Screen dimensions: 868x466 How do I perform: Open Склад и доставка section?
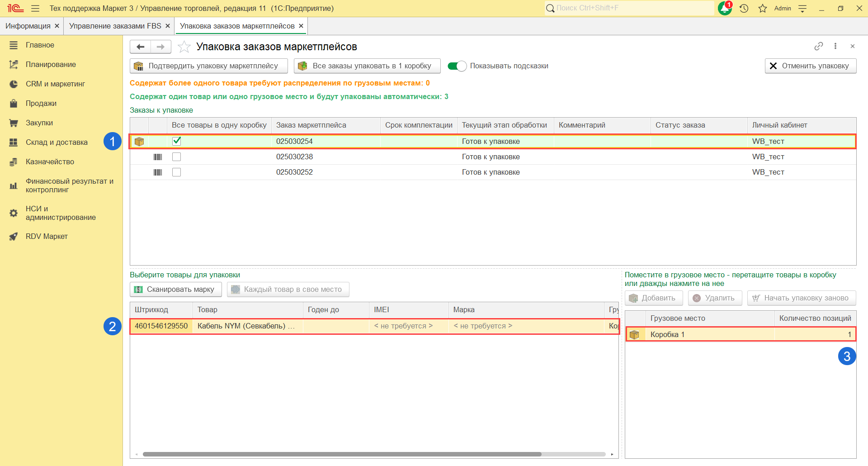point(57,142)
